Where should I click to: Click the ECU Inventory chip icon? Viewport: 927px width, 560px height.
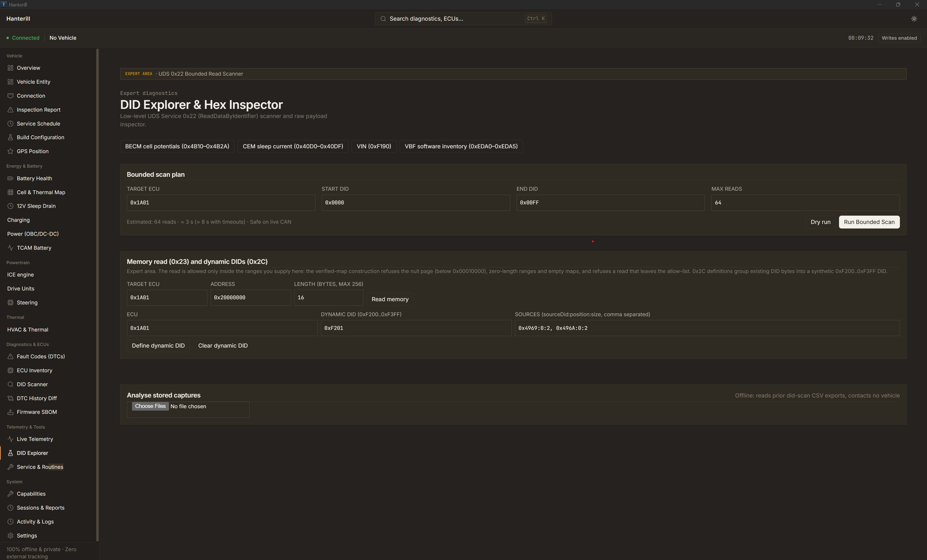[x=10, y=370]
